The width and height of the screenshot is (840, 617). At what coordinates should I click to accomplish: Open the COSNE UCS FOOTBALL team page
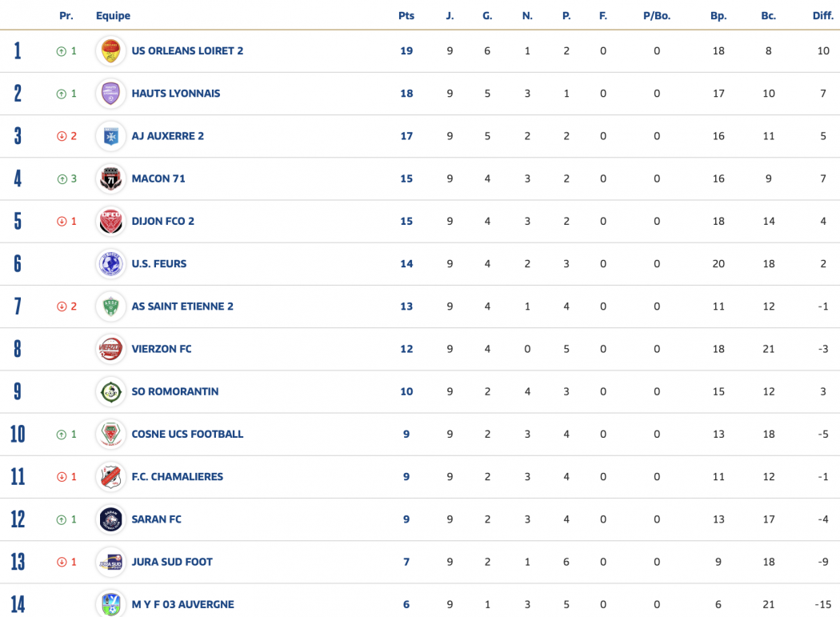(x=187, y=435)
